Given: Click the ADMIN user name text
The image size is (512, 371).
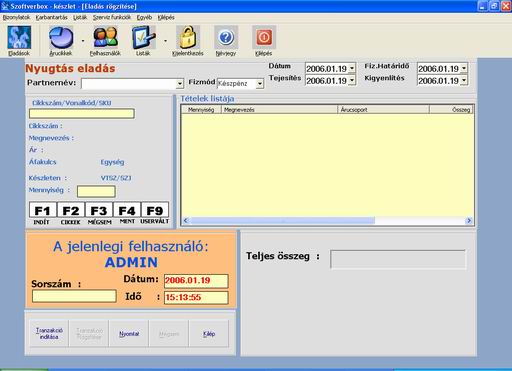Looking at the screenshot, I should [131, 262].
